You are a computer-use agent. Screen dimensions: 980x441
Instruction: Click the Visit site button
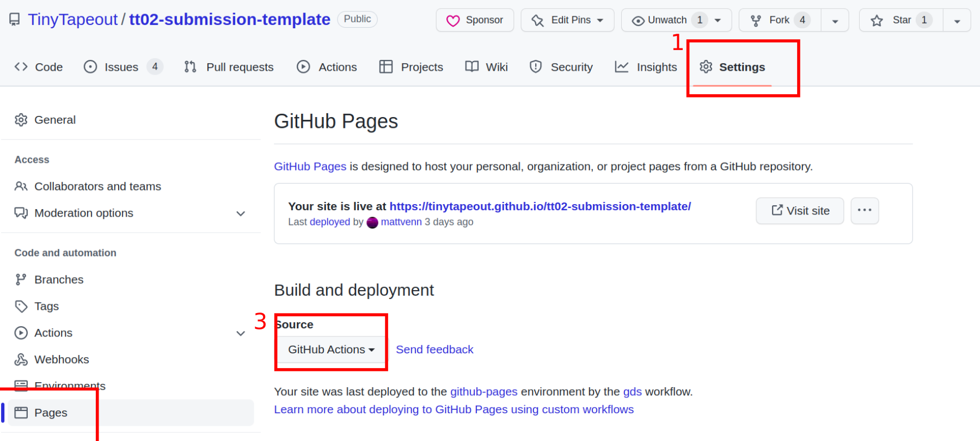click(x=800, y=211)
